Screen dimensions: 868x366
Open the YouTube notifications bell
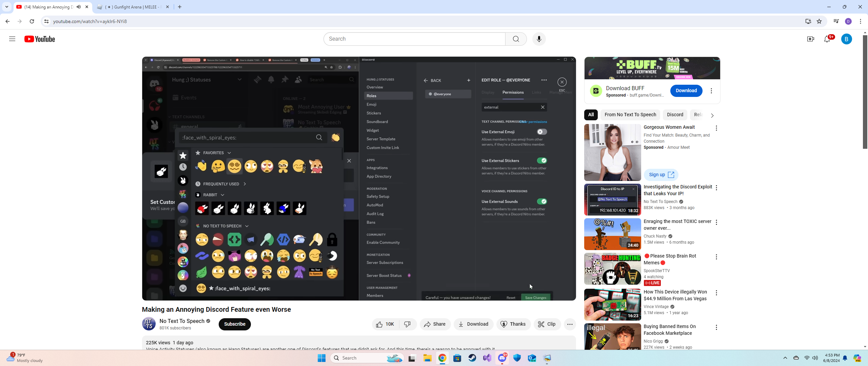(x=827, y=39)
